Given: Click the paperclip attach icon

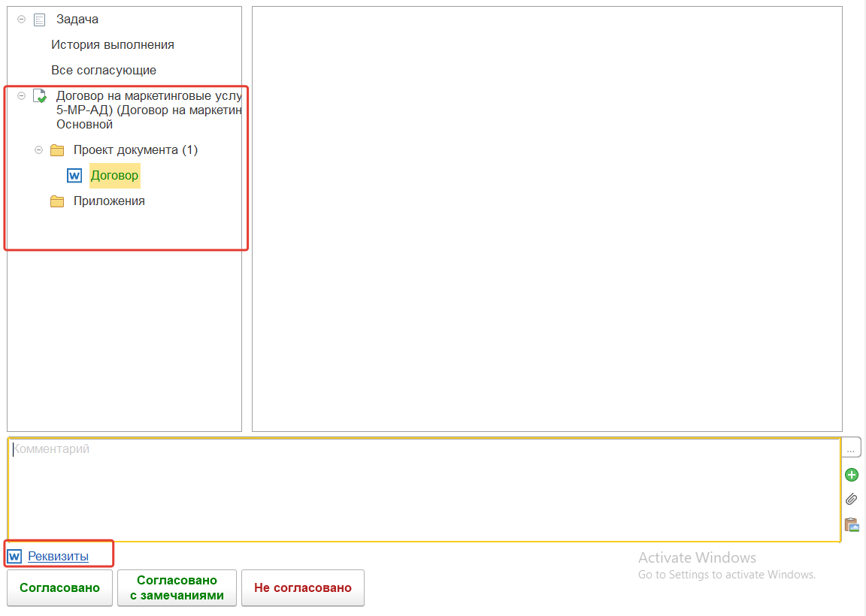Looking at the screenshot, I should point(852,500).
